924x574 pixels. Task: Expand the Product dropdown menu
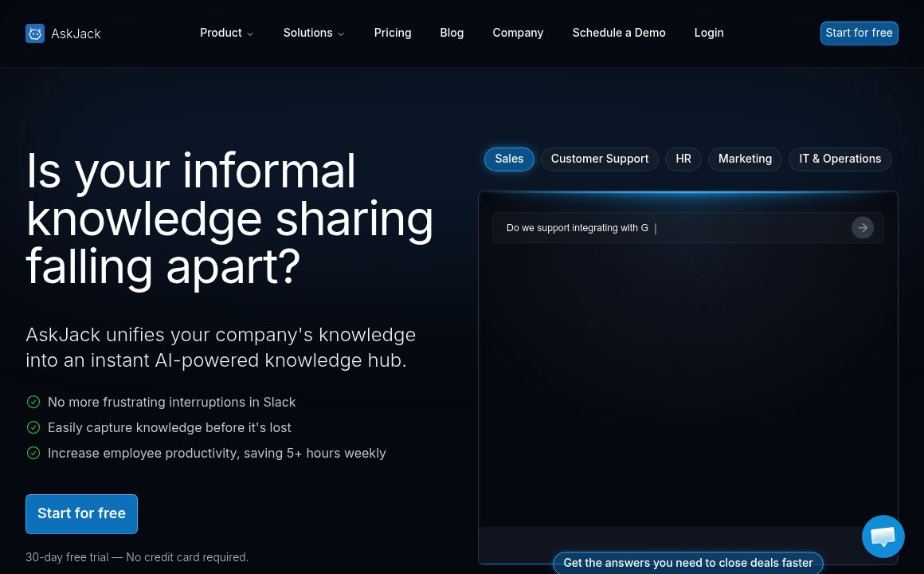click(x=226, y=33)
